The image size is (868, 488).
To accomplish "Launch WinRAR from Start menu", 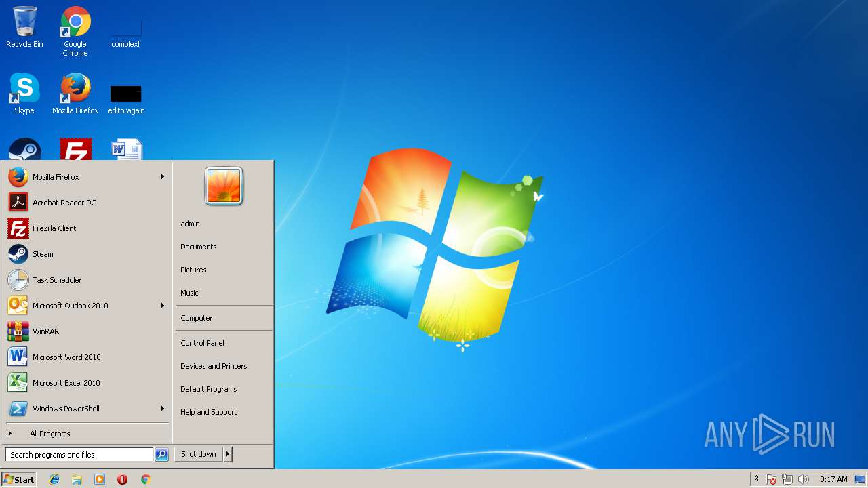I will (x=86, y=331).
